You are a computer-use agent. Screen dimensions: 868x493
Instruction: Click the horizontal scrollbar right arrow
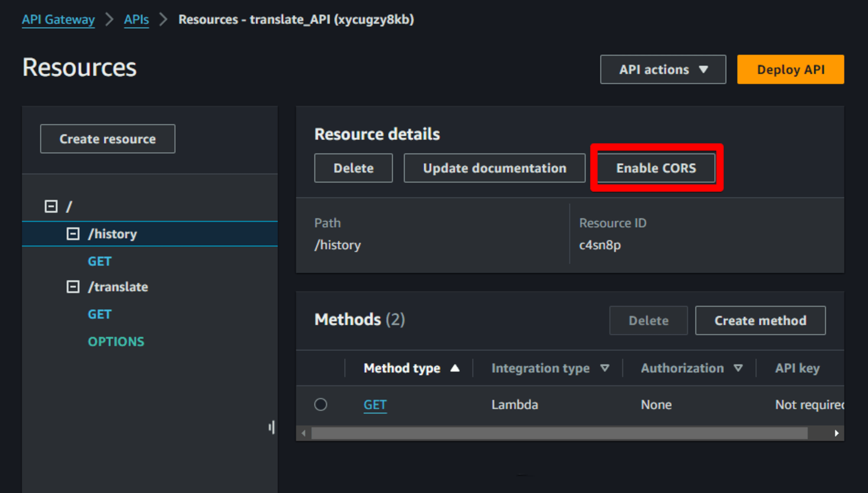tap(836, 433)
